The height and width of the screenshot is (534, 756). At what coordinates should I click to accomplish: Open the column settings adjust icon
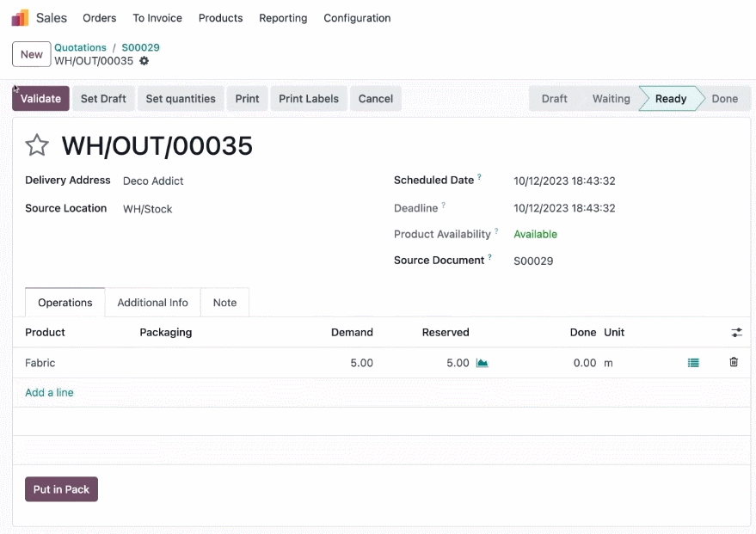(x=736, y=332)
